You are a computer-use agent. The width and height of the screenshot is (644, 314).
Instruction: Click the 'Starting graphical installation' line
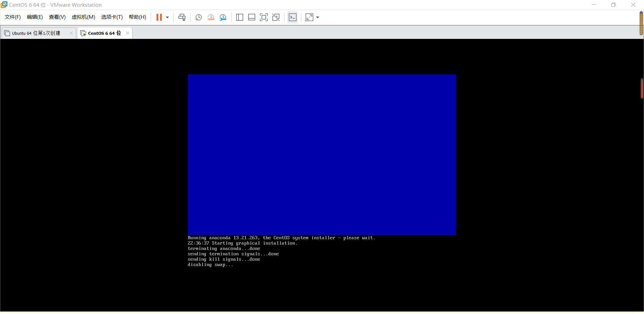click(243, 243)
